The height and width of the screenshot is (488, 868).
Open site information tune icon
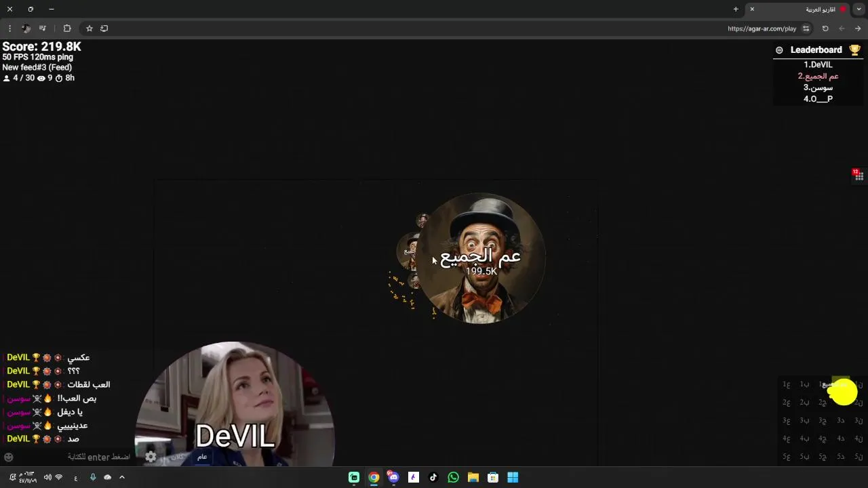point(806,28)
